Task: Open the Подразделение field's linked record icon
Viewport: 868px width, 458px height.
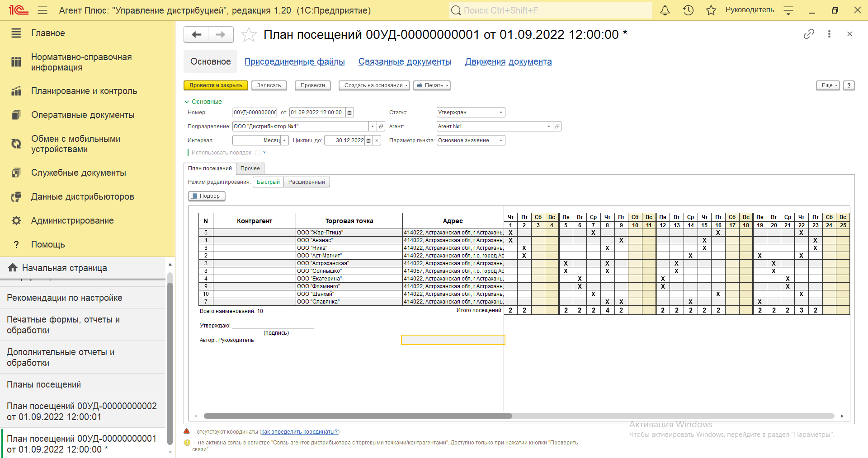Action: coord(381,126)
